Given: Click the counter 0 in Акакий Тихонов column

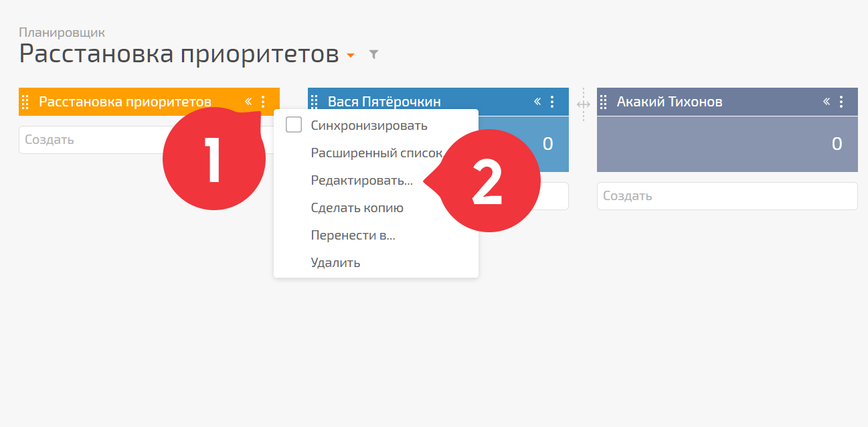Looking at the screenshot, I should click(837, 144).
